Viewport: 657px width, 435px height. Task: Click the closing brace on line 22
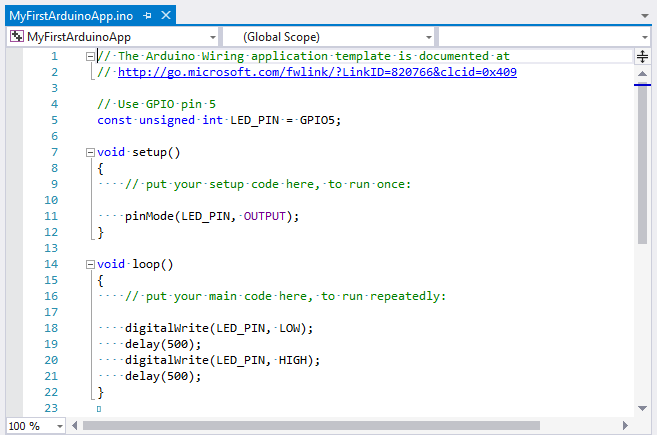point(101,393)
